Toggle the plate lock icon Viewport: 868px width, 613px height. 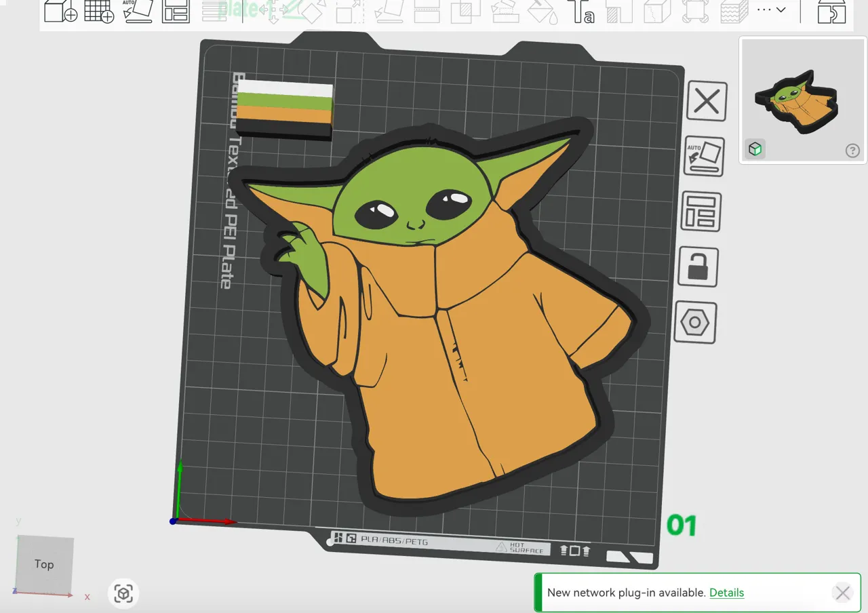698,266
